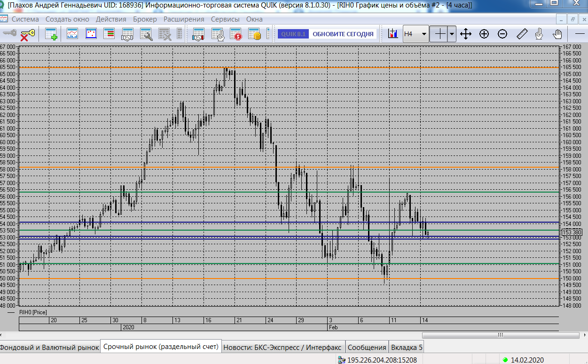588x364 pixels.
Task: Click the Feb month label on time axis
Action: tap(333, 326)
